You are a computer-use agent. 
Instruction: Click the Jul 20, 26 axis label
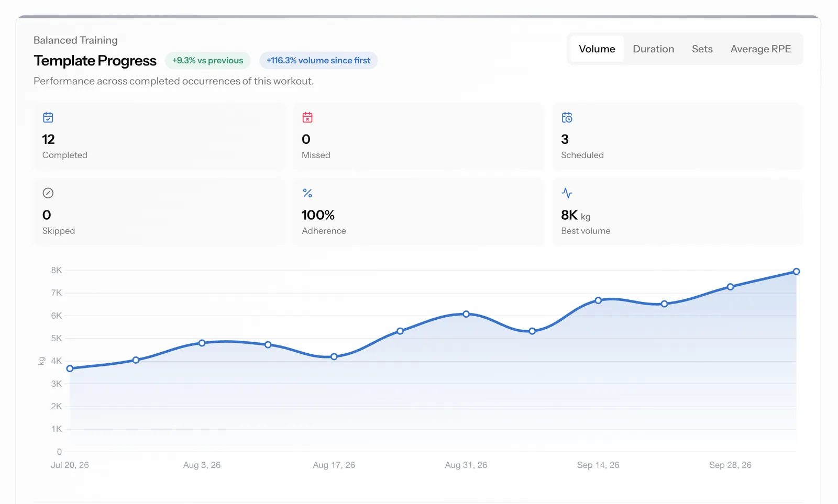pos(70,465)
